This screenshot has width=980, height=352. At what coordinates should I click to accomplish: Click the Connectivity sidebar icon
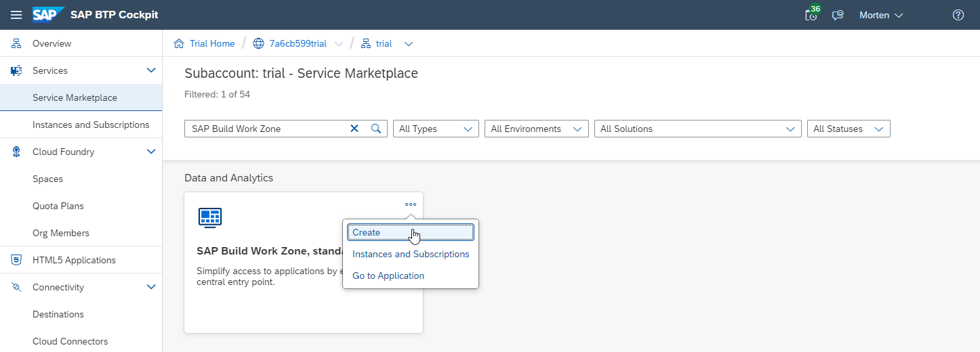pos(16,287)
